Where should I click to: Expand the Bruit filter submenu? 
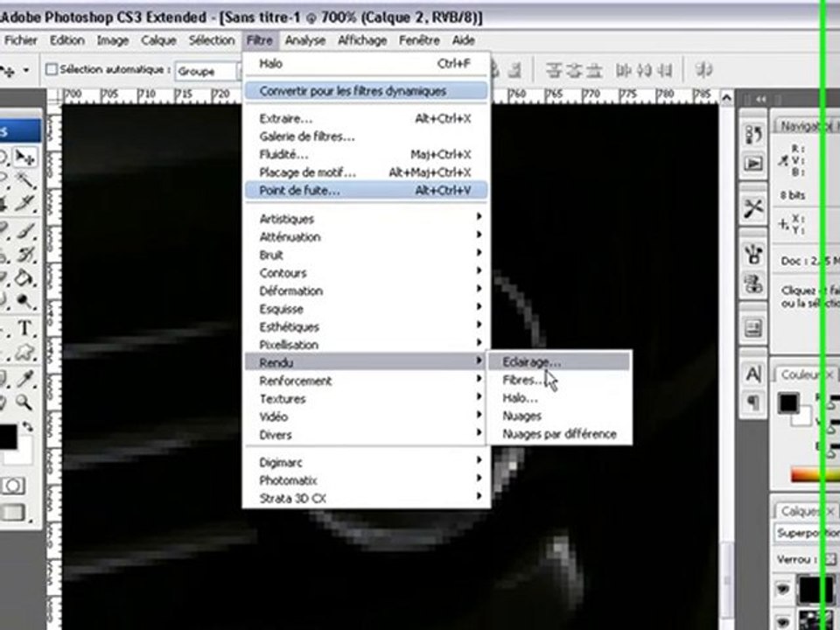(x=367, y=255)
